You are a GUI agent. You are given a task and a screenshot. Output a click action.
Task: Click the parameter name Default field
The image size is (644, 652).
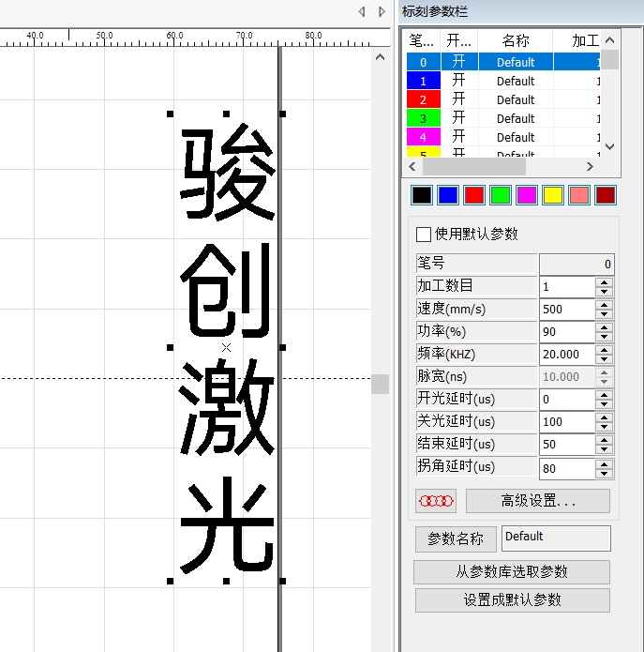tap(556, 538)
